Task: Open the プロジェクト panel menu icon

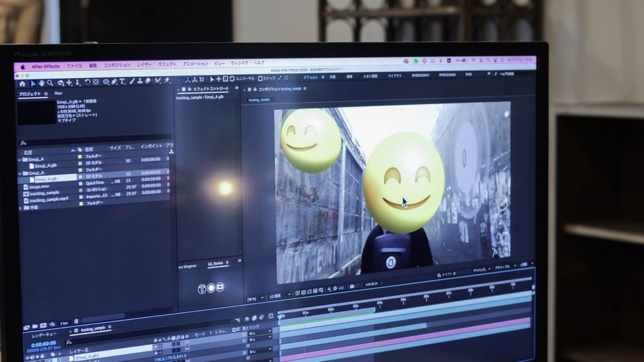Action: tap(46, 94)
